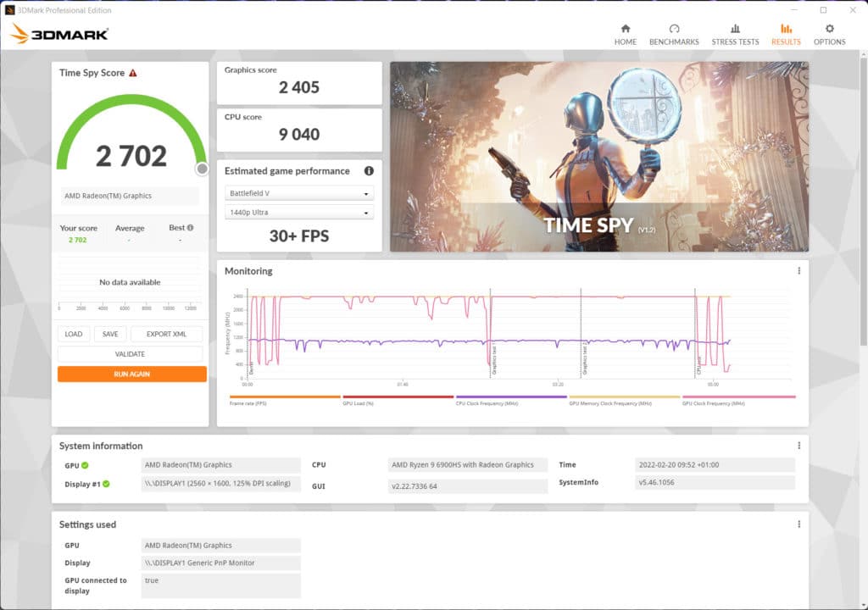Click the SAVE button
Image resolution: width=868 pixels, height=610 pixels.
pos(110,334)
